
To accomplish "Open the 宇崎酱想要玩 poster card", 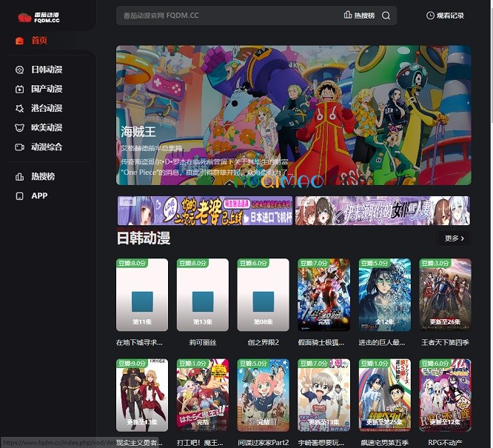I will [x=323, y=395].
